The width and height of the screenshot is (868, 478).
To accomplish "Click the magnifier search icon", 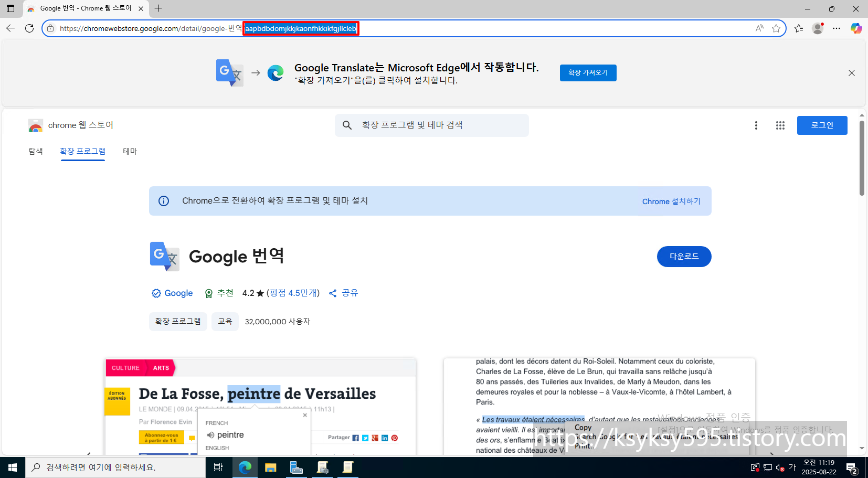I will coord(347,125).
